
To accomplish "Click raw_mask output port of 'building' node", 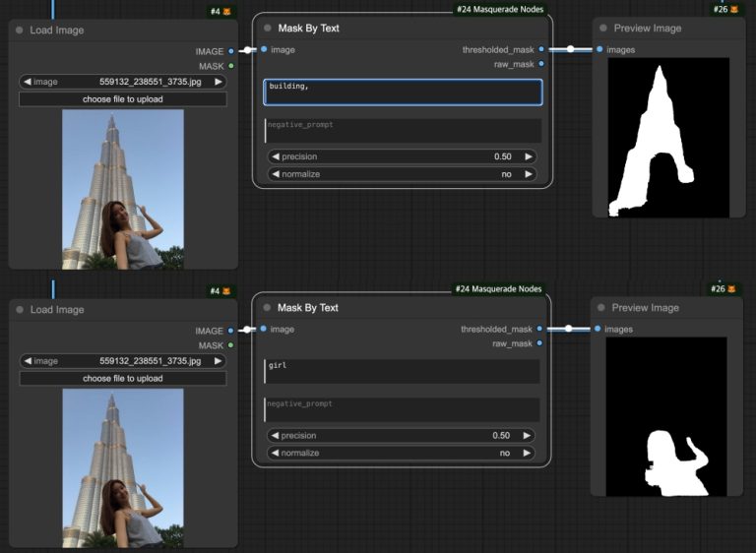I will pyautogui.click(x=541, y=64).
